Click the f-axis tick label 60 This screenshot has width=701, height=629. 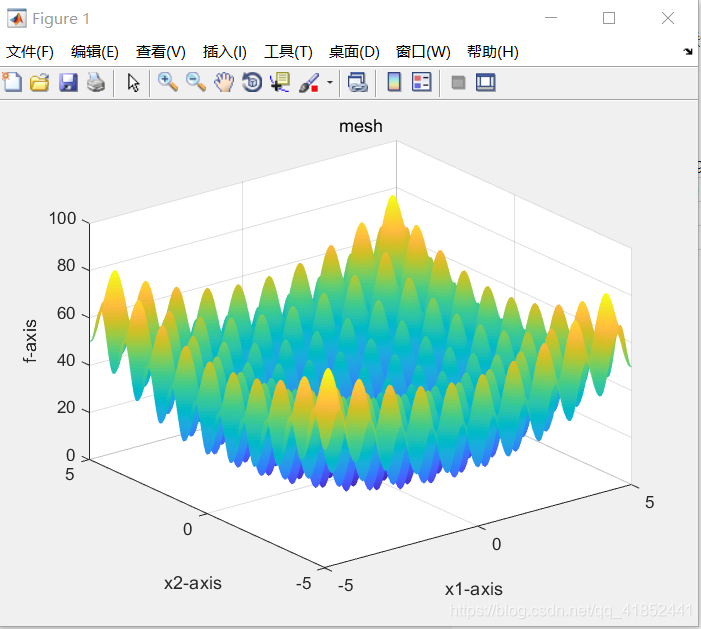coord(66,313)
